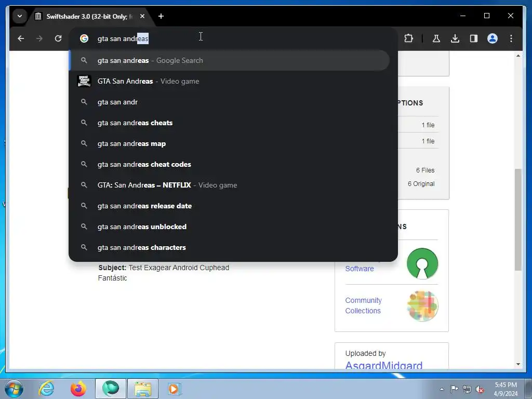Choose 'gta san andreas cheat codes' suggestion
This screenshot has height=399, width=532.
tap(230, 164)
